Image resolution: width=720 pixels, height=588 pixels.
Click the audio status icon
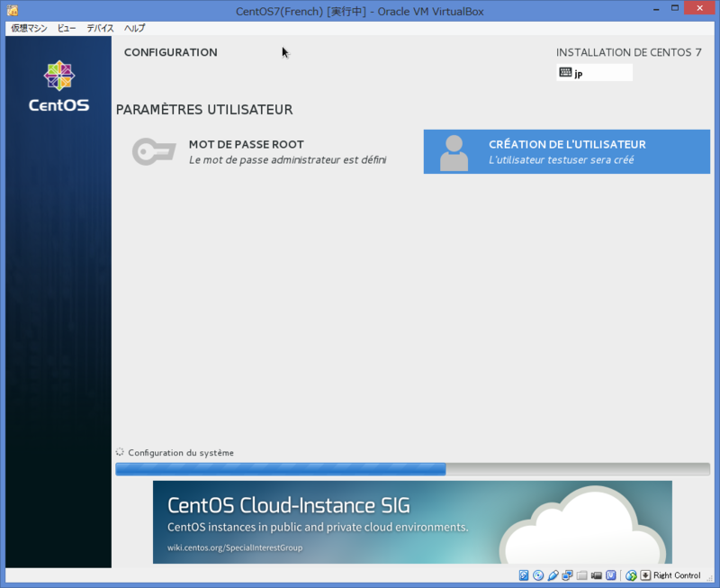coord(553,574)
